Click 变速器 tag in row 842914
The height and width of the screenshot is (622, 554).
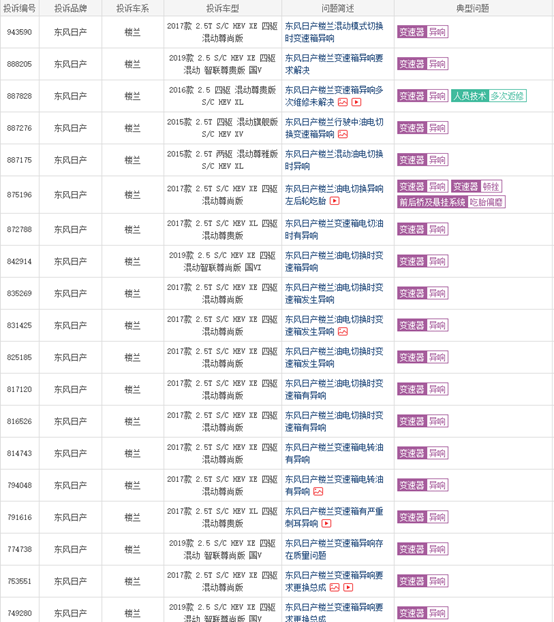tap(412, 261)
